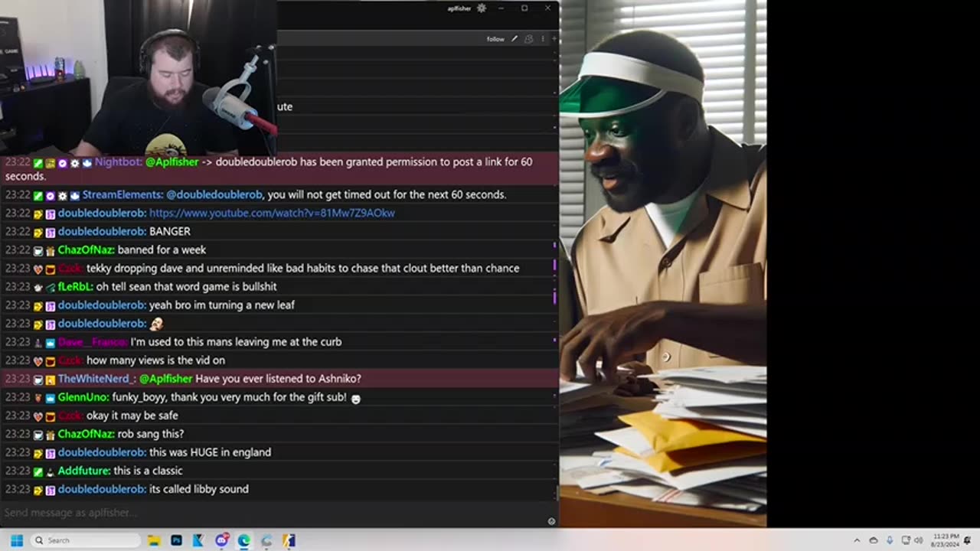Click the follow button in chat header

click(x=495, y=39)
